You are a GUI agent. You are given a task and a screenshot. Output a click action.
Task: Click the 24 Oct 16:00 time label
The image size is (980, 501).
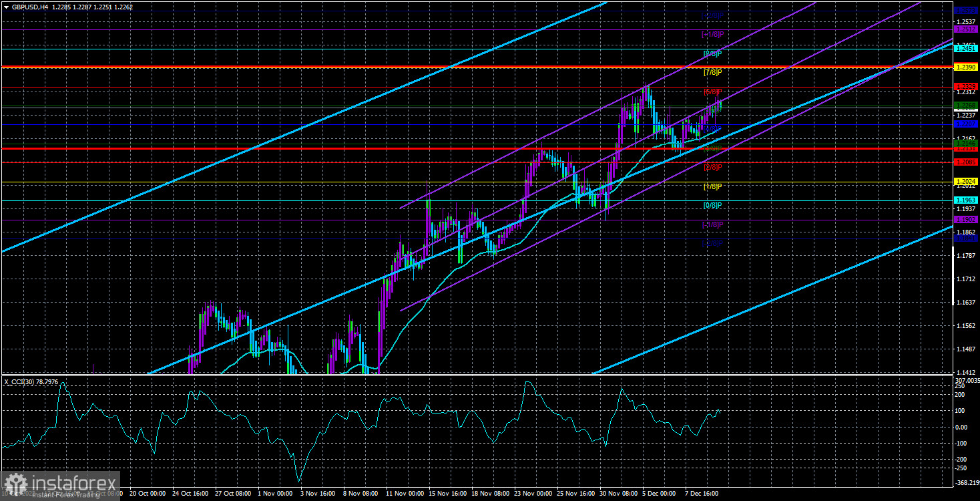pos(190,494)
